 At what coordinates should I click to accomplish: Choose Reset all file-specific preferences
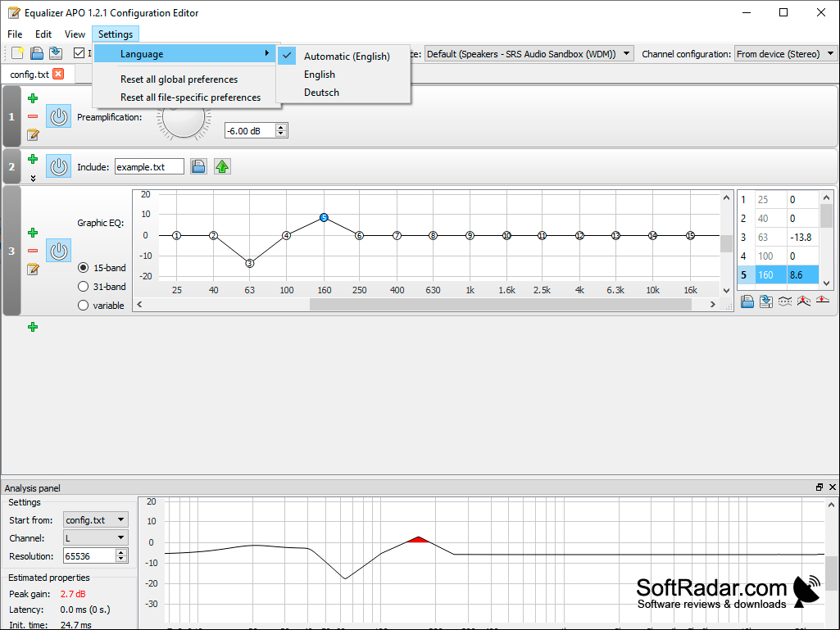pyautogui.click(x=185, y=97)
